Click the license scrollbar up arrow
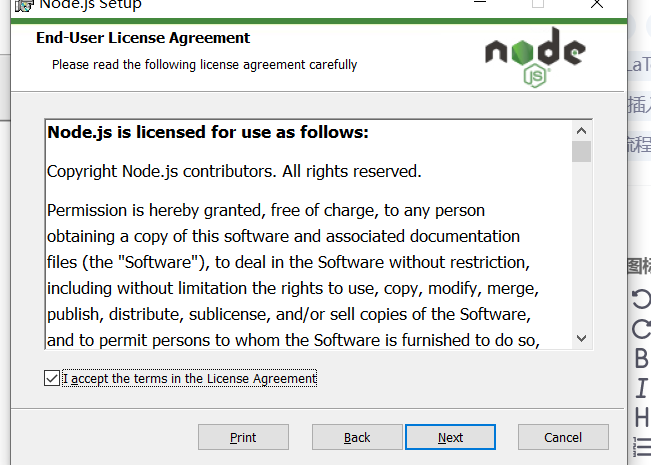 581,131
